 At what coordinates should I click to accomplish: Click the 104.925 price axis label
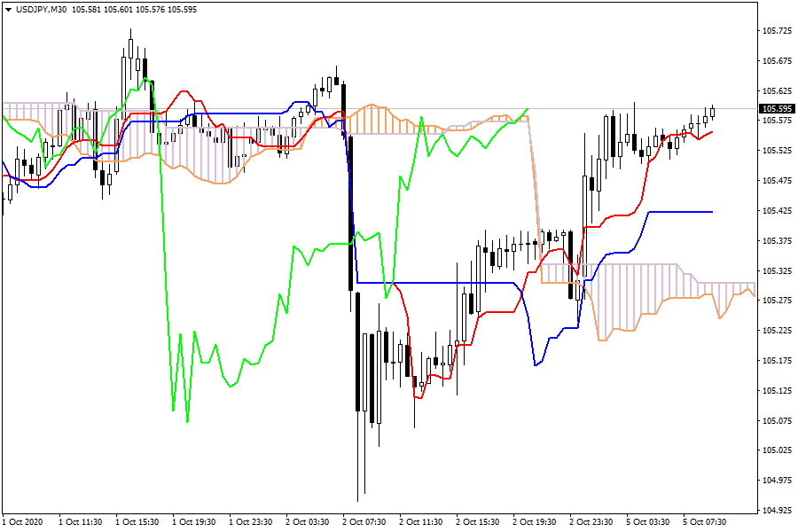777,510
